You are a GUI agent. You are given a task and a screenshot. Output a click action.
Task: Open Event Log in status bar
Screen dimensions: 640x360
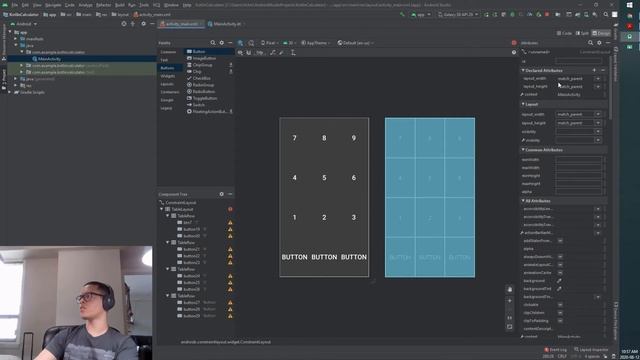tap(556, 350)
